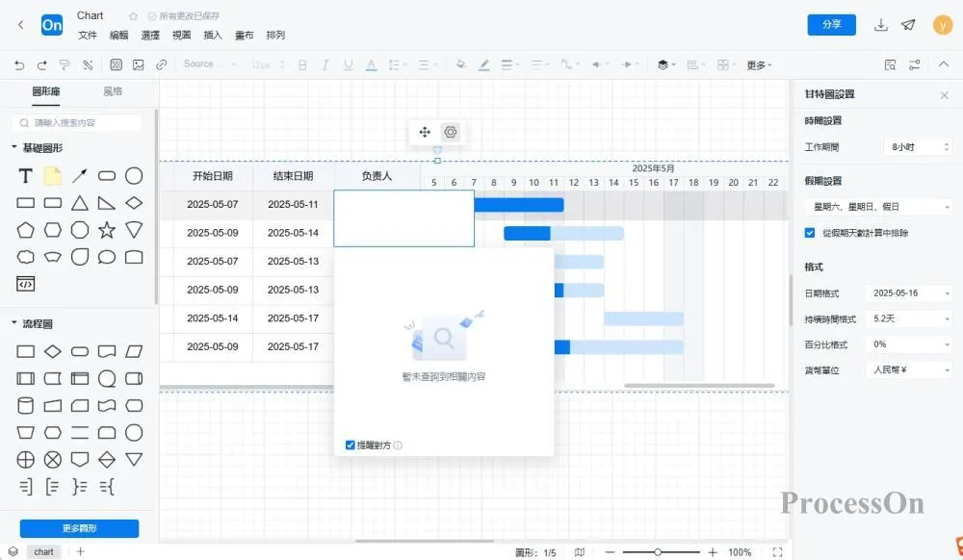Open the currency unit 人民幣 dropdown
Screen dimensions: 963x560
(910, 369)
